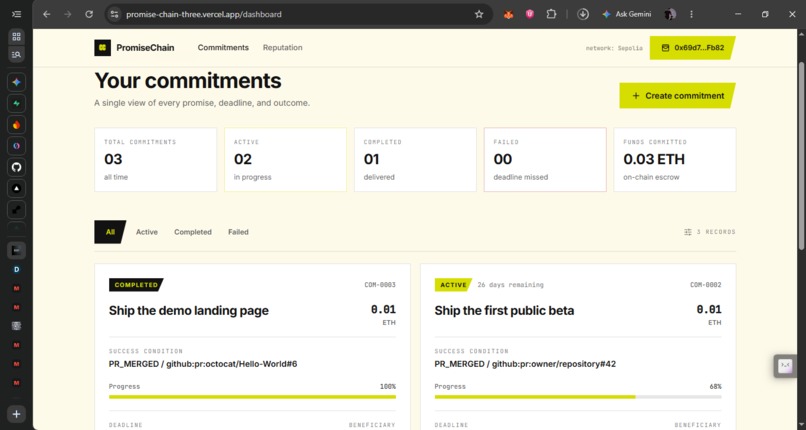Click PR_MERGED / github:pr:octocat/Hello-World#6 text
The image size is (806, 430).
click(x=203, y=364)
